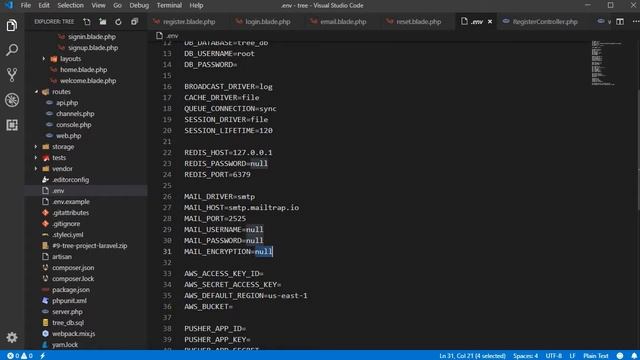Go to line via Ln 31, Col 21 status
Viewport: 640px width, 360px height.
tap(472, 356)
